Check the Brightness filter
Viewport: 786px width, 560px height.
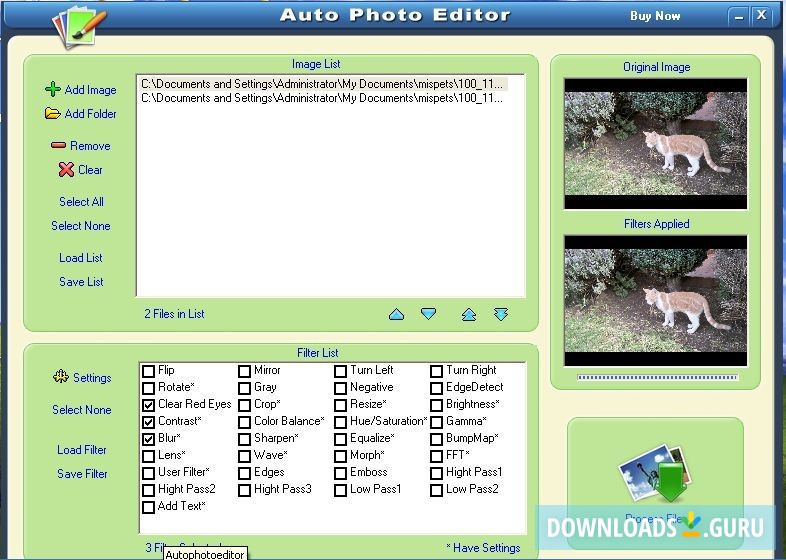coord(437,405)
